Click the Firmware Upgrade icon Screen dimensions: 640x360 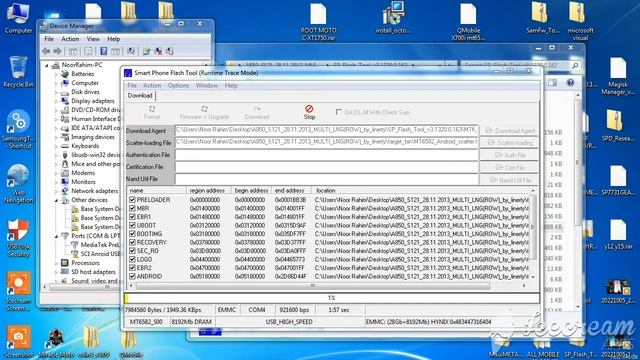(x=204, y=109)
